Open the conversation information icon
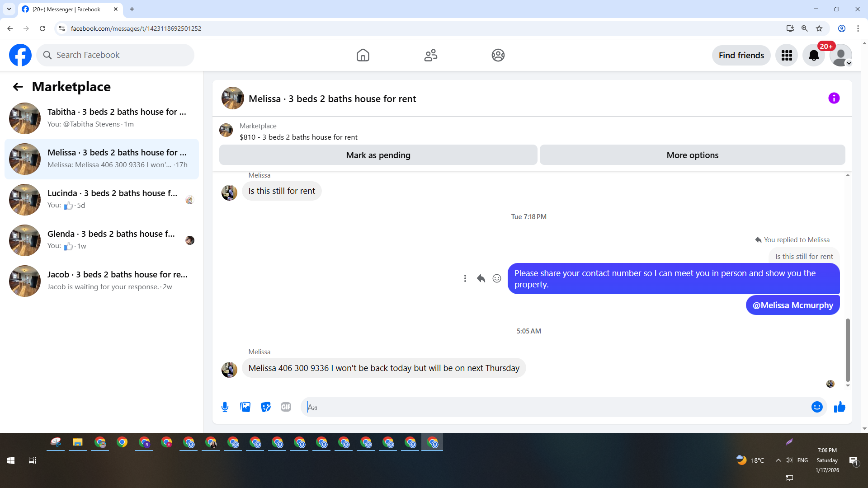 (x=834, y=99)
